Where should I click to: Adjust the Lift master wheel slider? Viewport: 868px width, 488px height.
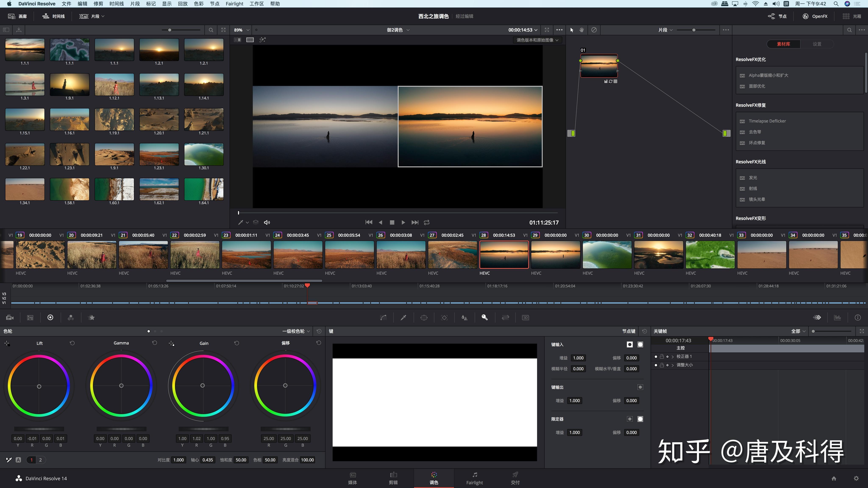click(x=39, y=429)
